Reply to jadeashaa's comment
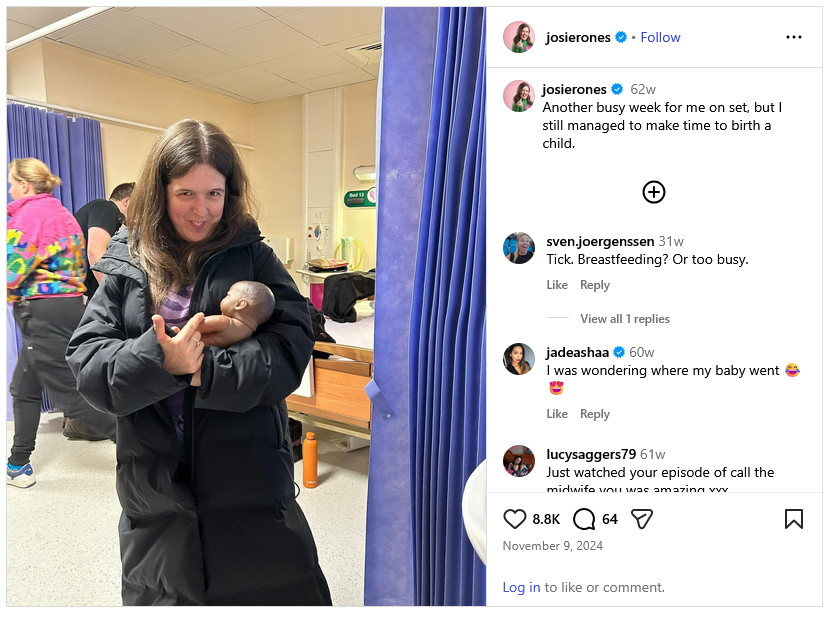 pos(595,414)
